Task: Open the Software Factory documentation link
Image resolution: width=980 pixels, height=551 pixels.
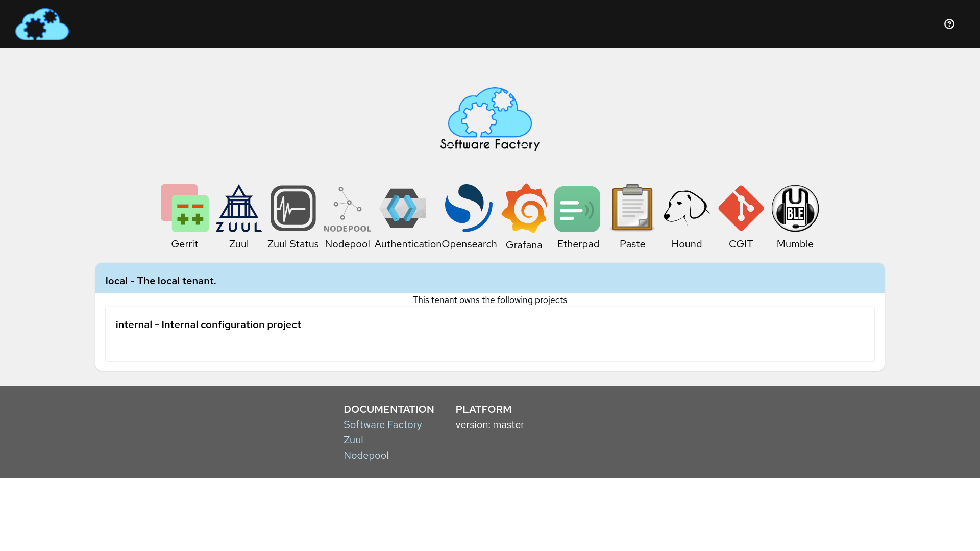Action: (382, 424)
